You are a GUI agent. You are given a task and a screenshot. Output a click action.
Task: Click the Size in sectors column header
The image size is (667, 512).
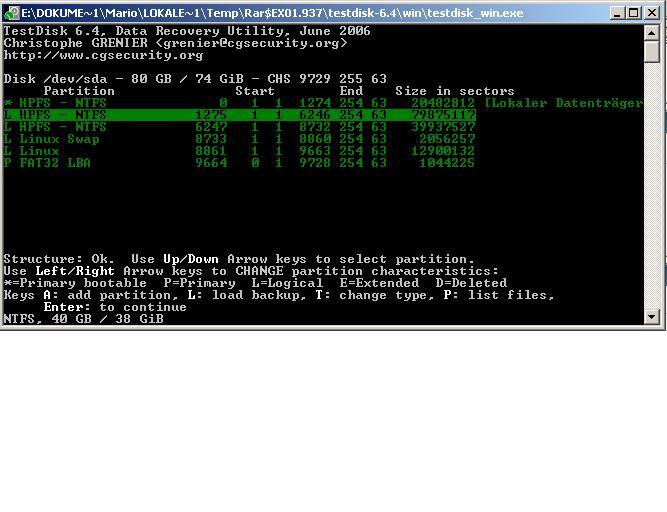coord(455,91)
